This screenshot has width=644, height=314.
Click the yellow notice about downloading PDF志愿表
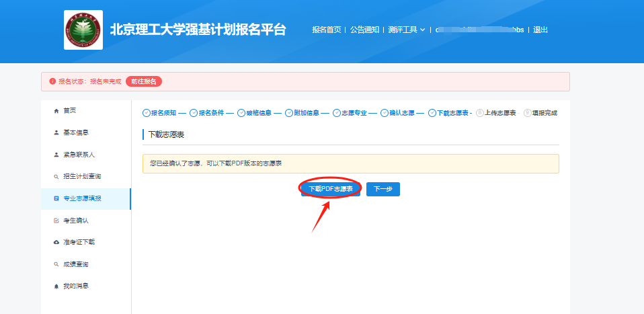[x=351, y=163]
